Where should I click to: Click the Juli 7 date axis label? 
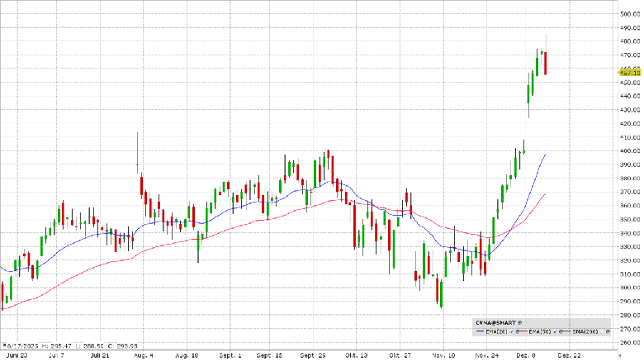(x=56, y=355)
